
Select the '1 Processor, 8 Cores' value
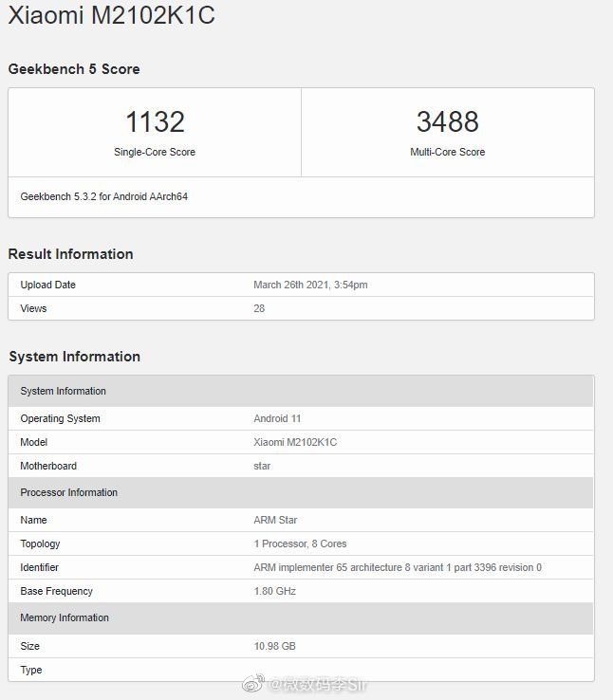(x=300, y=543)
